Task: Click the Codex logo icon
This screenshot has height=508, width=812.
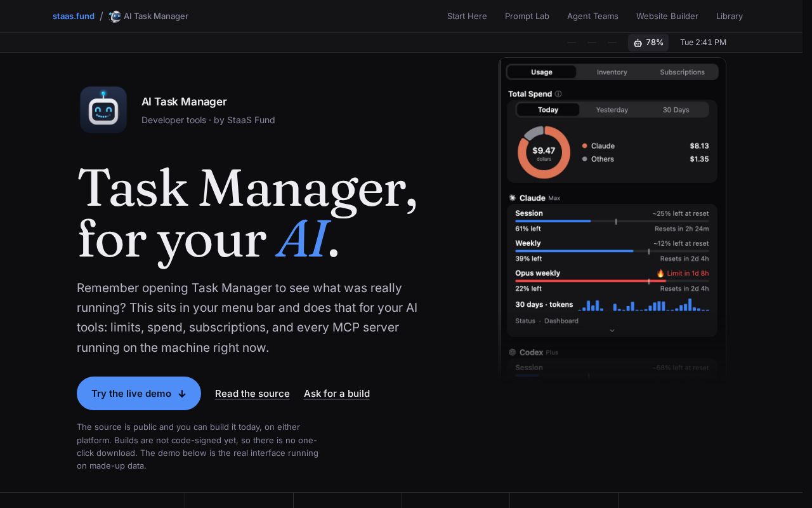Action: tap(513, 352)
